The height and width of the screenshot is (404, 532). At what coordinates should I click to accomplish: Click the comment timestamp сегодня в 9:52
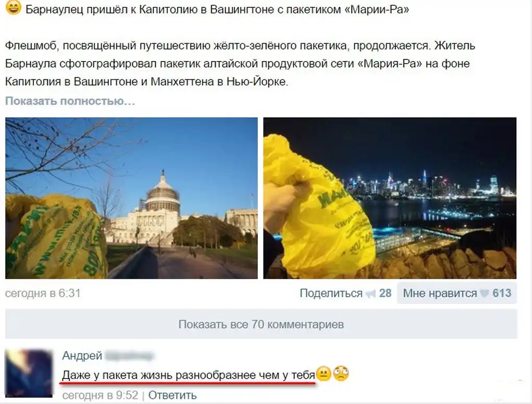[101, 396]
